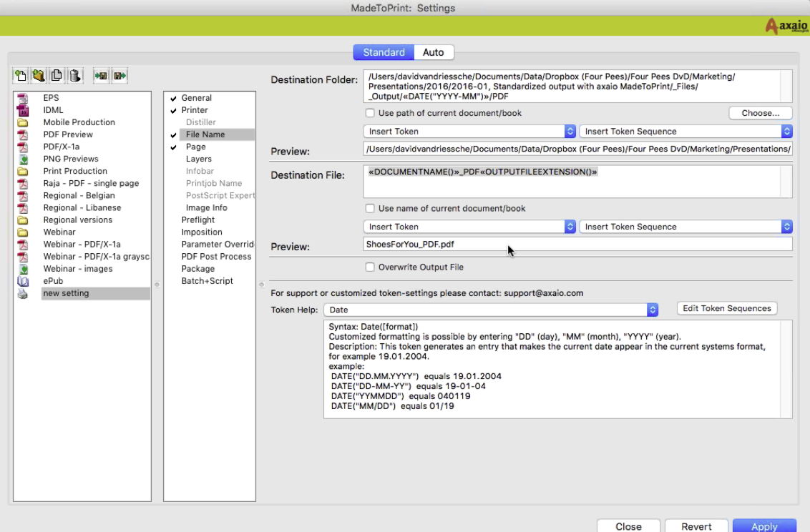Toggle the Page section checkmark
810x532 pixels.
point(174,147)
